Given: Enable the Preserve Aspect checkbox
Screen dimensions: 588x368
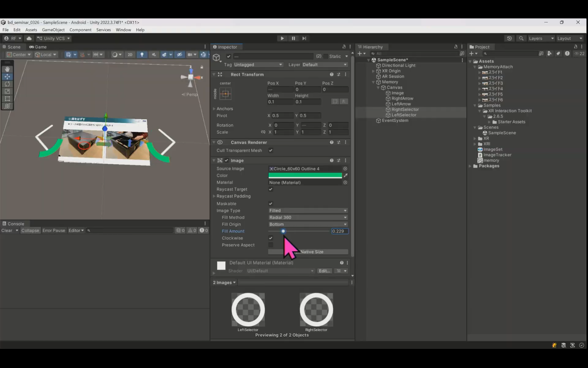Looking at the screenshot, I should tap(271, 245).
